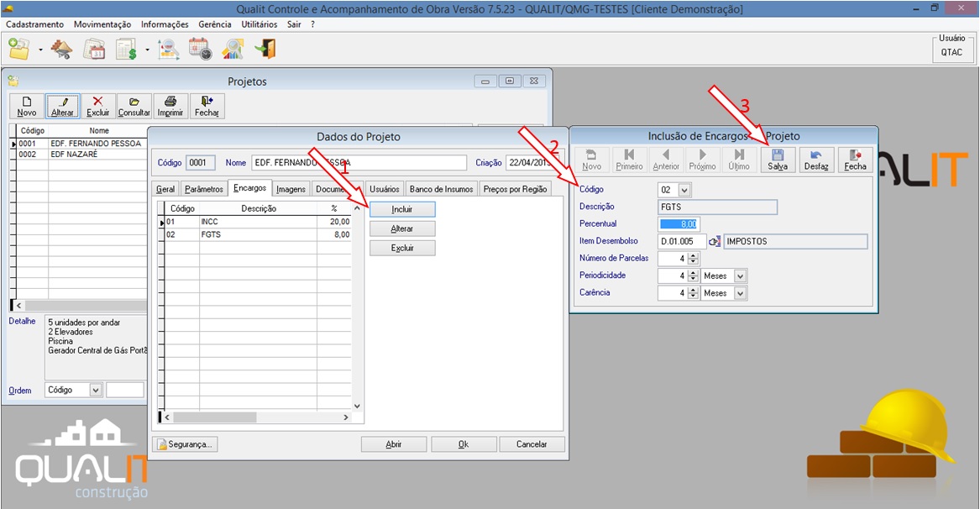This screenshot has width=980, height=509.
Task: Go to Primeiro record in Encargos toolbar
Action: (629, 160)
